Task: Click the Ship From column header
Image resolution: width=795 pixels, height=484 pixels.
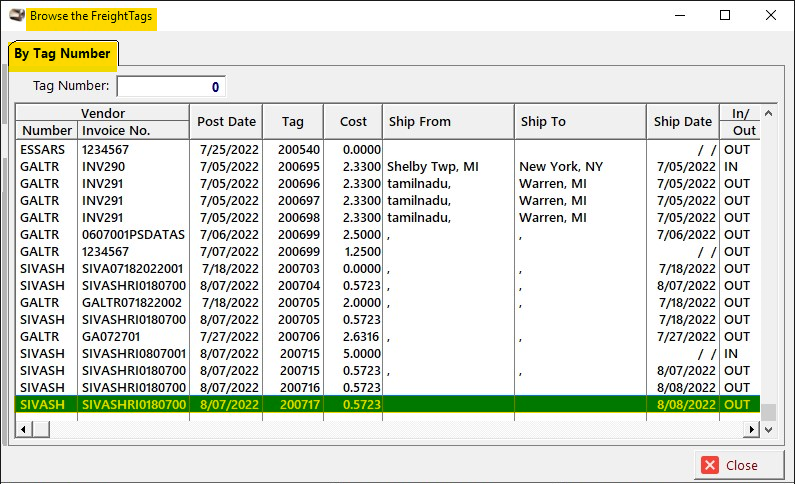Action: point(448,122)
